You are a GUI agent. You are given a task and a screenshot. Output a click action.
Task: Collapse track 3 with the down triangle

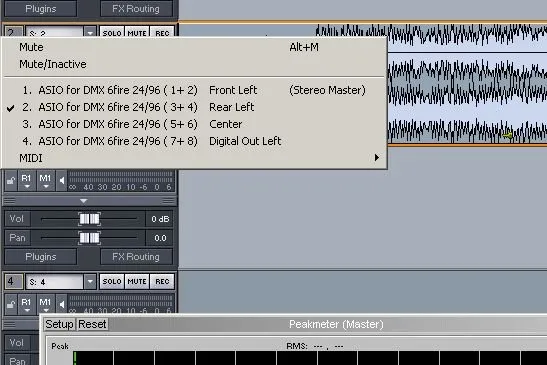[83, 201]
